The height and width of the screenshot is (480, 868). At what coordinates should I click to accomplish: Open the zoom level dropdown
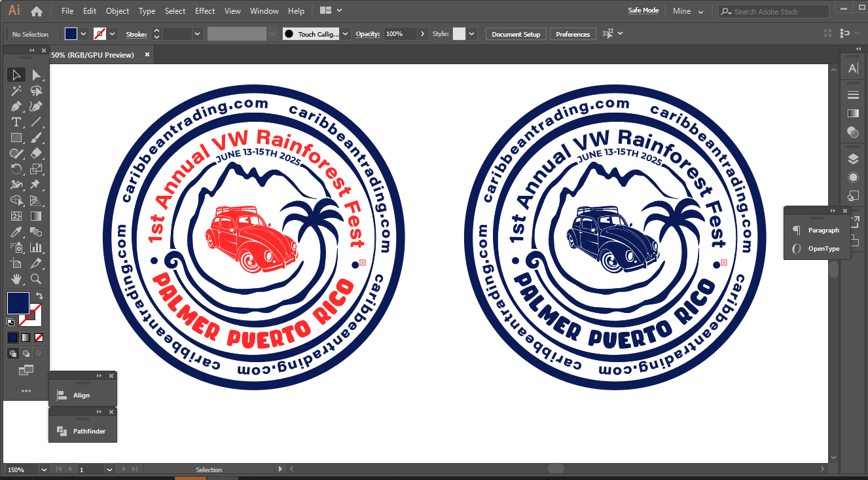pyautogui.click(x=45, y=470)
